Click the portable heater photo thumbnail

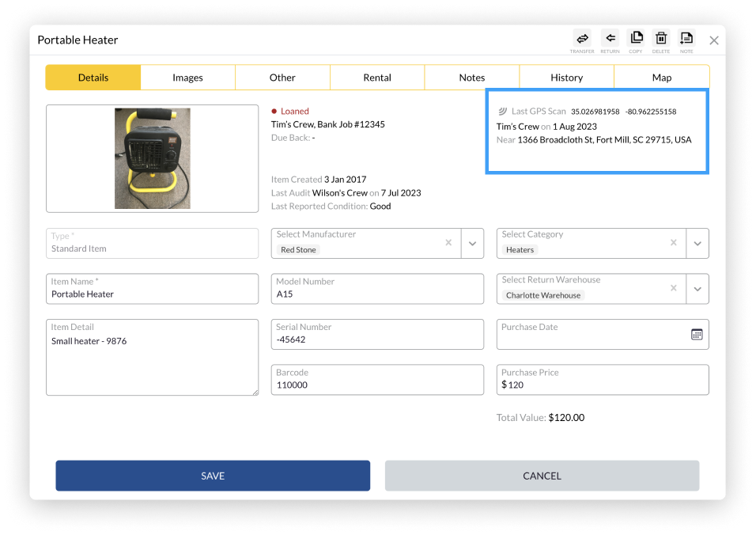pyautogui.click(x=152, y=158)
